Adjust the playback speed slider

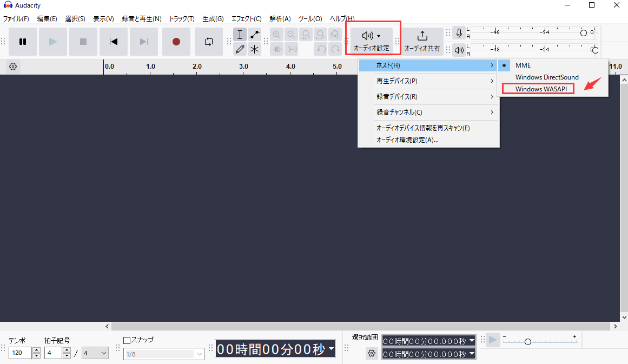(x=527, y=341)
